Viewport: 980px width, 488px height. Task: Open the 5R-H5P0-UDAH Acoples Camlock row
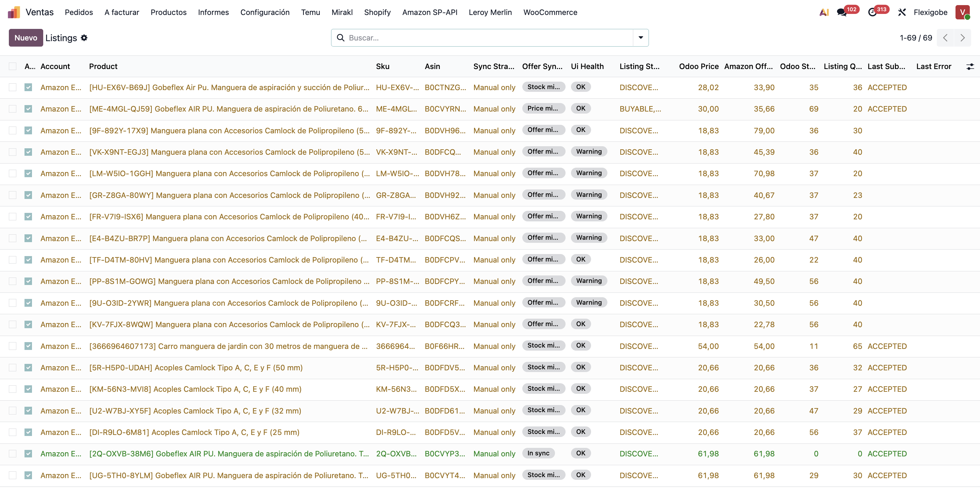coord(196,368)
